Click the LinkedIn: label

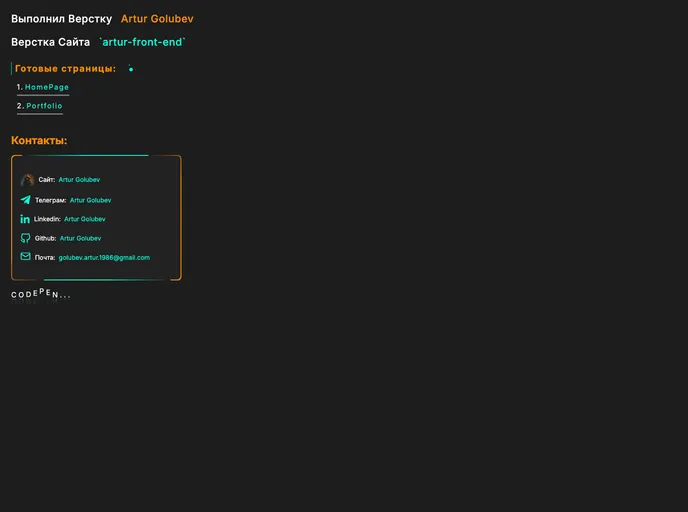47,219
